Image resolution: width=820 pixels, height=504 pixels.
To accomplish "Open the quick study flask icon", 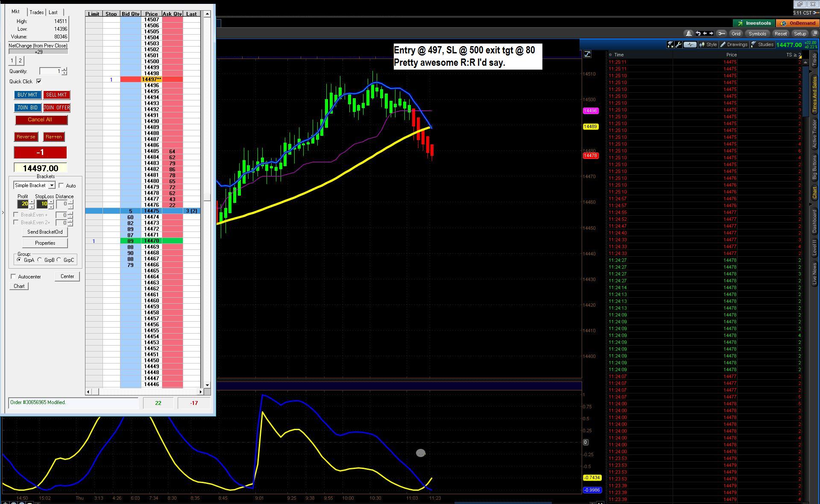I will (670, 44).
